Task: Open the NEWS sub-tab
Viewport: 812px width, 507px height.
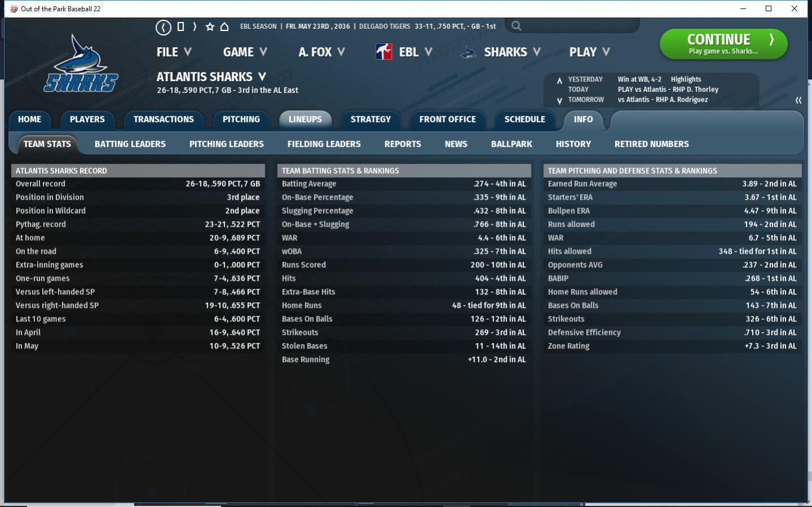Action: (456, 144)
